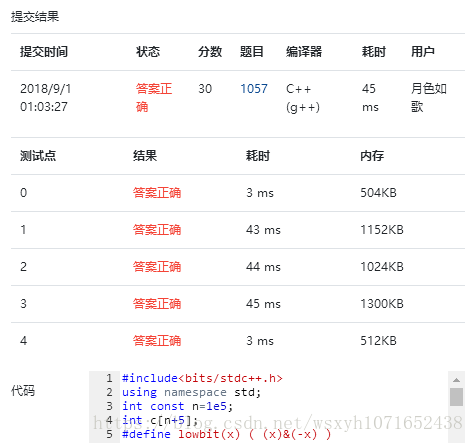Click test point 1 number

coord(23,230)
